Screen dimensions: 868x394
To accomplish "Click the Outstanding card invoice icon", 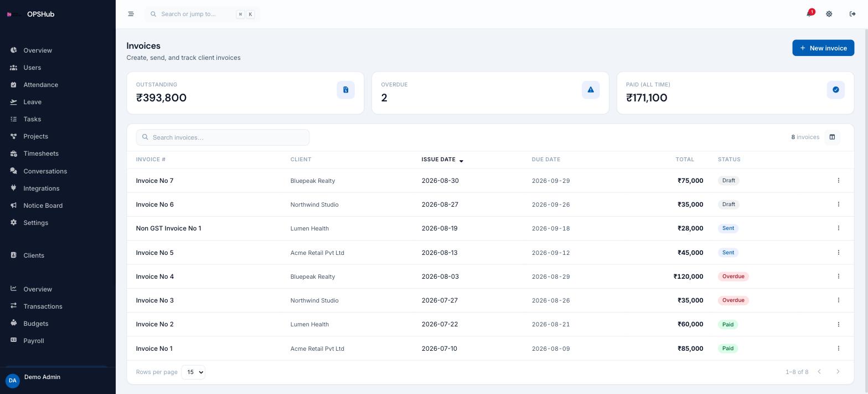I will pyautogui.click(x=345, y=90).
